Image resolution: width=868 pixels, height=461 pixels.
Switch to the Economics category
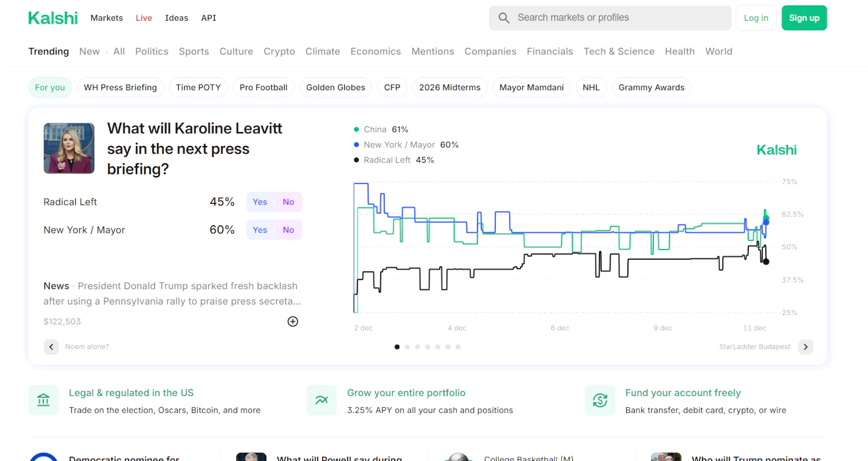click(376, 52)
